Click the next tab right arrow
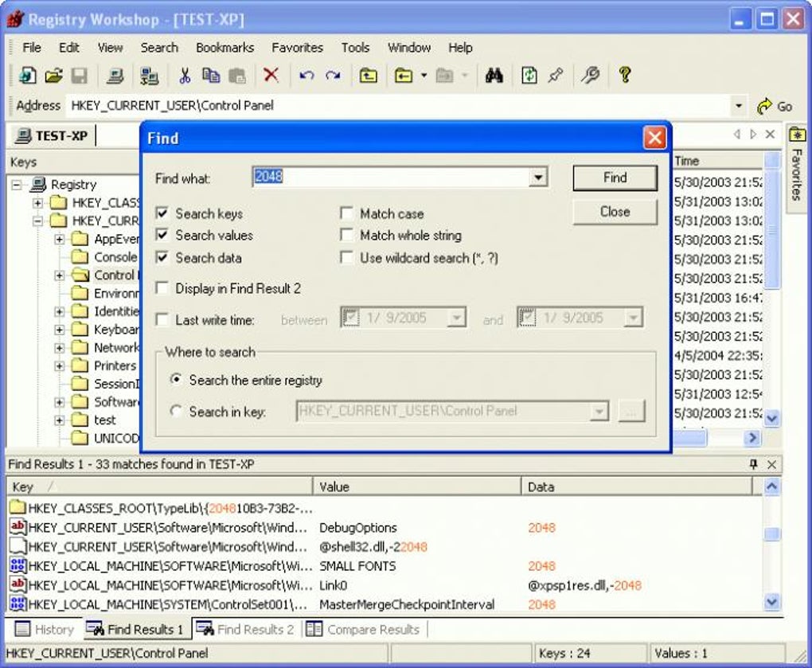 click(753, 135)
